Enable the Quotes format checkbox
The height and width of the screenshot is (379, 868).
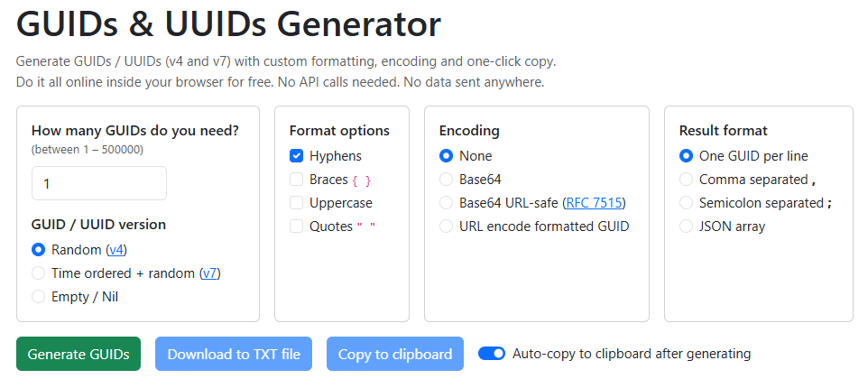point(296,226)
